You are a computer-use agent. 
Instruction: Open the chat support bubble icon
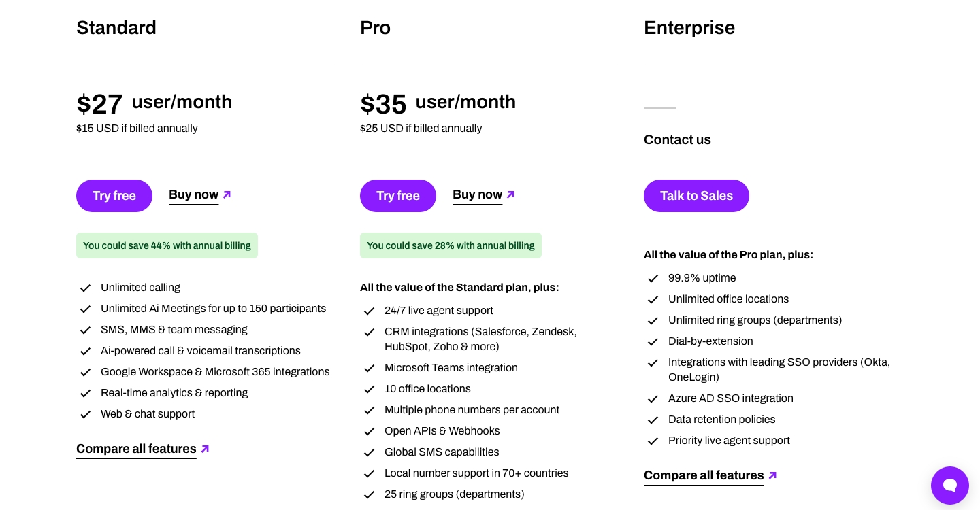949,486
